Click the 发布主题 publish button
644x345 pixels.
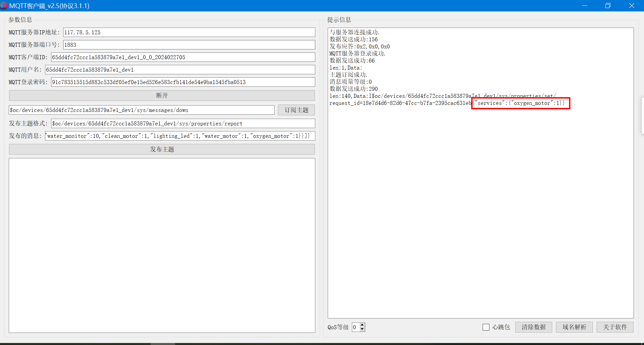[162, 149]
